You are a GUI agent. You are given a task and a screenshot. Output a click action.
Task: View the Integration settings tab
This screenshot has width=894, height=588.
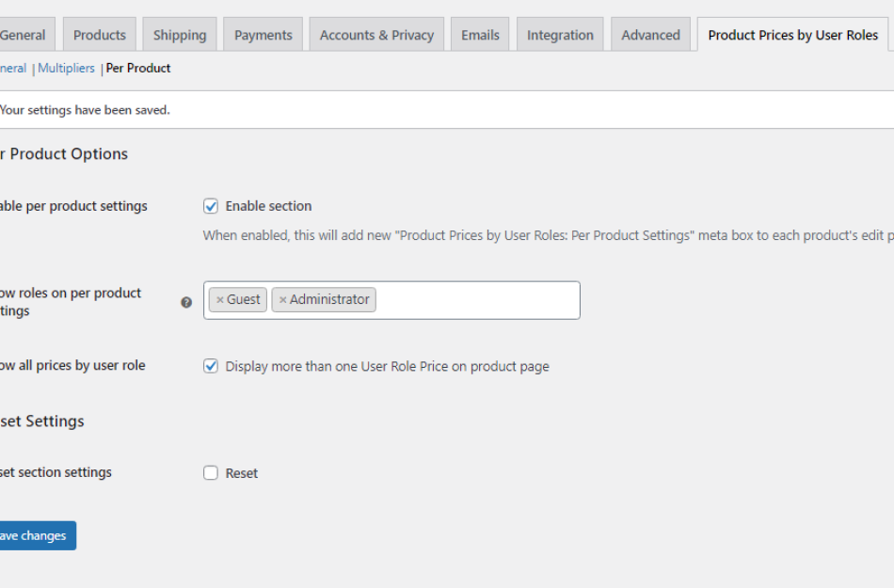tap(560, 34)
